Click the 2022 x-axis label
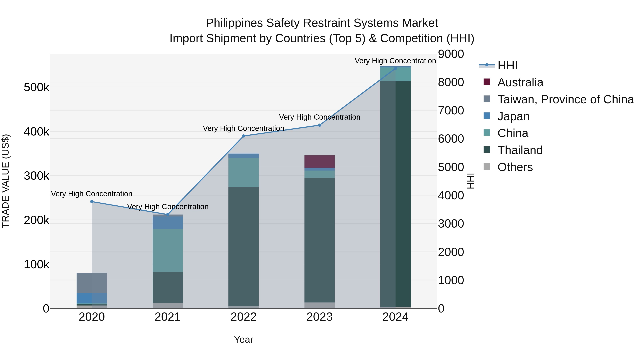 pyautogui.click(x=244, y=317)
